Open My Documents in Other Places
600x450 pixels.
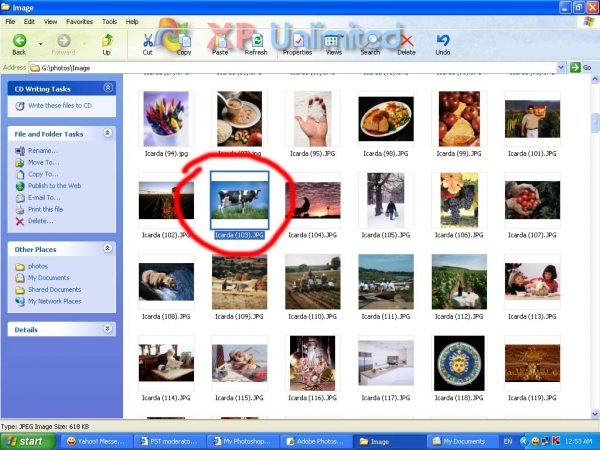pyautogui.click(x=48, y=278)
